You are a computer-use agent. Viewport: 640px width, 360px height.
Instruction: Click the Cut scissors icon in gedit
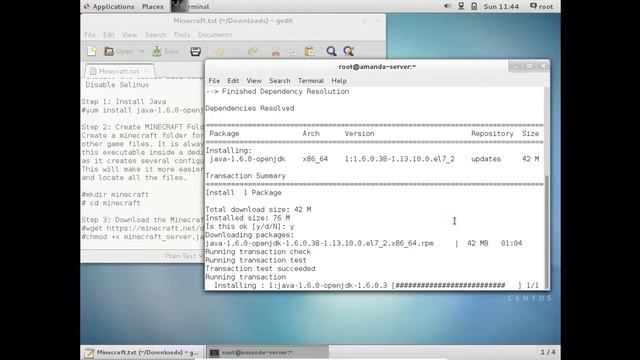point(276,51)
